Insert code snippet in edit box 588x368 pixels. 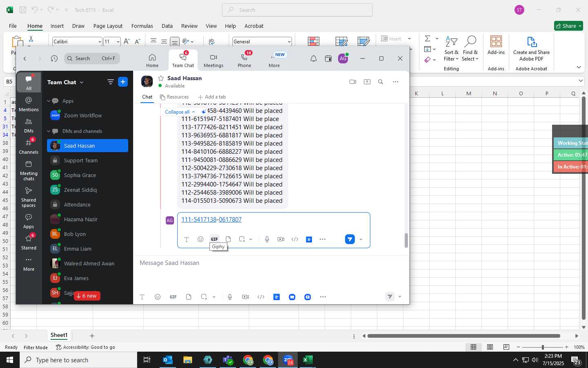tap(295, 239)
